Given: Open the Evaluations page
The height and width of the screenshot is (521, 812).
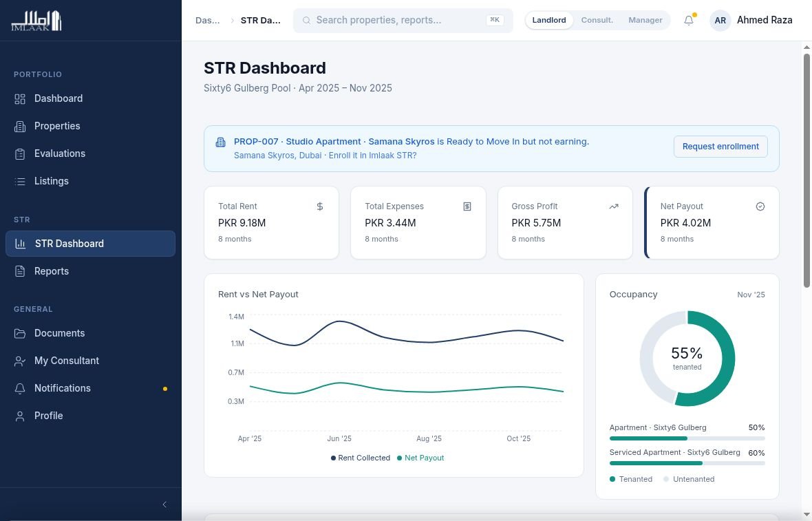Looking at the screenshot, I should click(x=91, y=153).
